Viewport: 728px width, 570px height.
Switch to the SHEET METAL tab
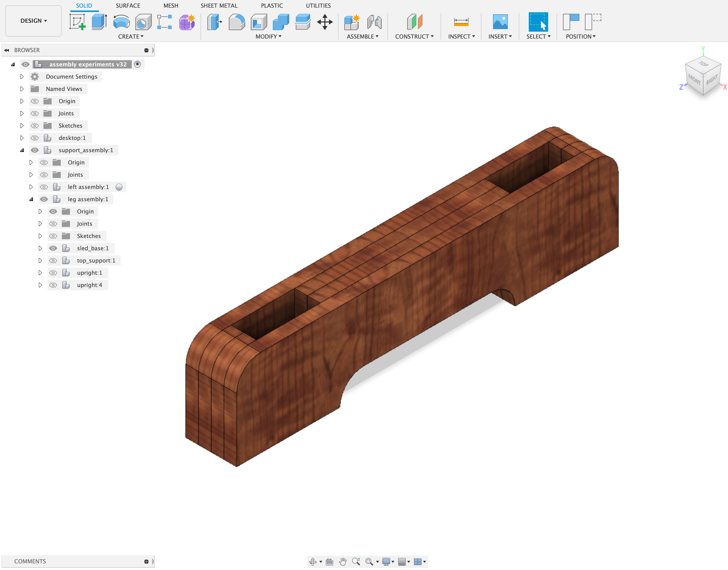pyautogui.click(x=219, y=6)
